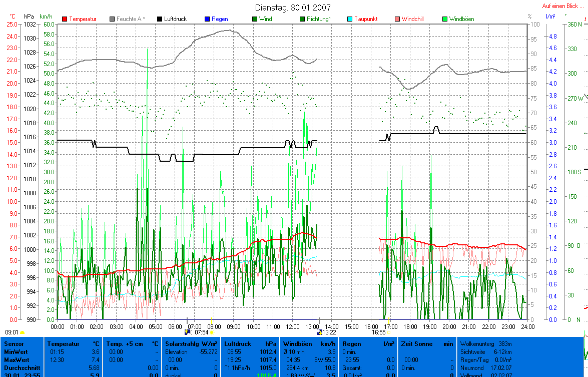Click the Solarstrahlg W/m² table header
This screenshot has width=588, height=377.
pos(191,344)
